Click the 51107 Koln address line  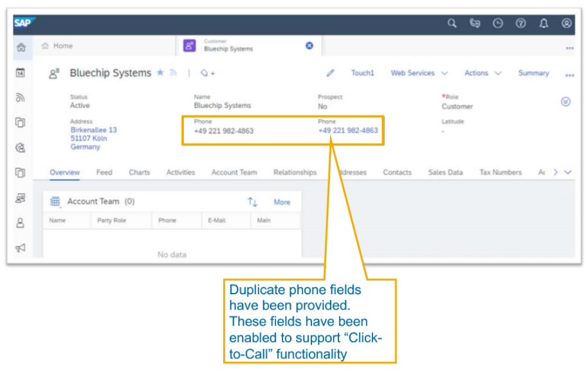pos(89,138)
